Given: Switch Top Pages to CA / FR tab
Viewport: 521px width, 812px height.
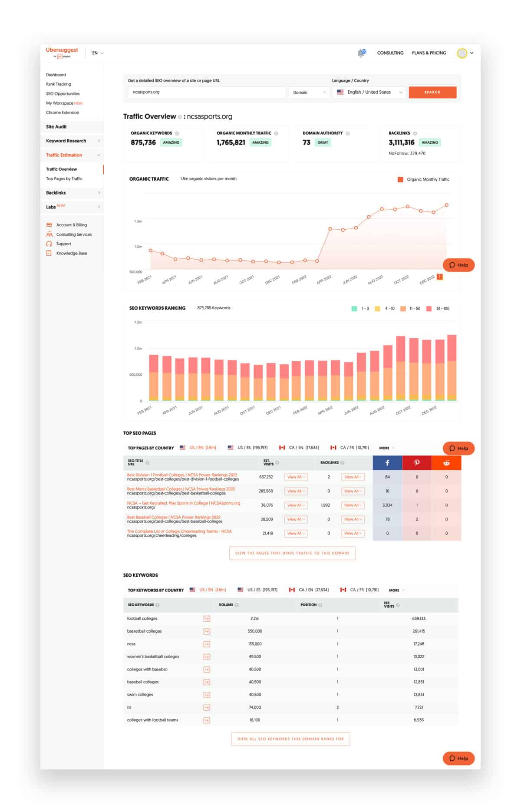Looking at the screenshot, I should point(350,448).
